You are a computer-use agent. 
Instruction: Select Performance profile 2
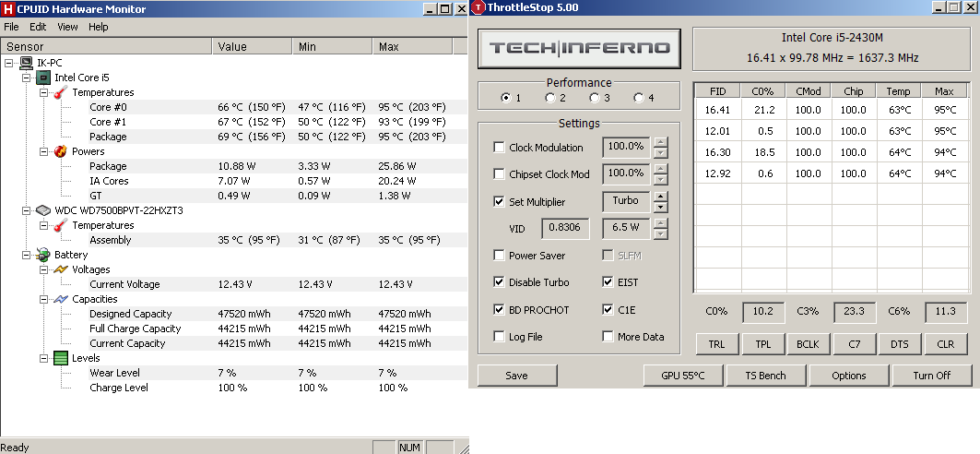coord(550,98)
